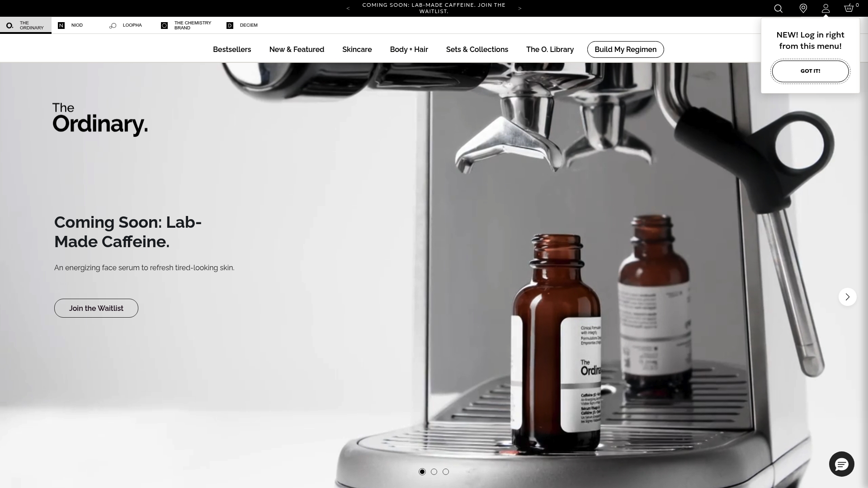Image resolution: width=868 pixels, height=488 pixels.
Task: Go to next announcement banner message
Action: tap(520, 9)
